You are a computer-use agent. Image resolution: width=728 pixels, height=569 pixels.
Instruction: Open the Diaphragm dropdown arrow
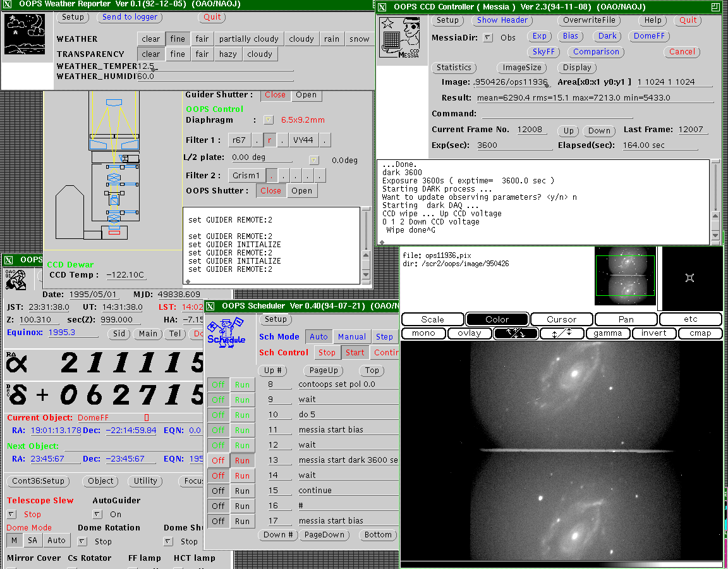pyautogui.click(x=269, y=120)
